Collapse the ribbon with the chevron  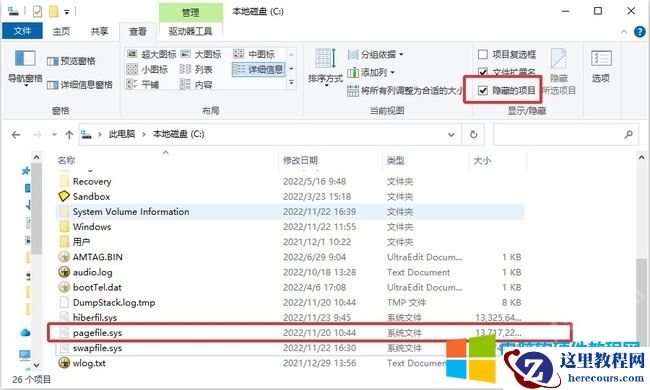coord(624,31)
